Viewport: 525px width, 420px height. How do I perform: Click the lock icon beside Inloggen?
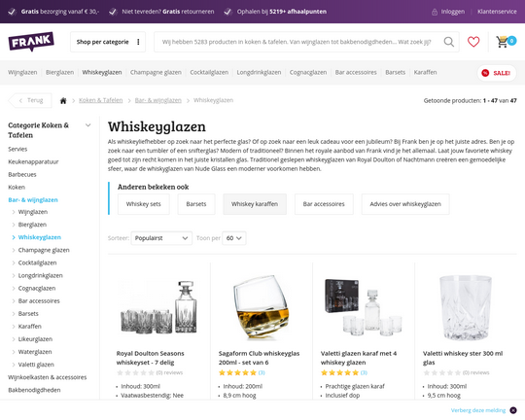click(435, 12)
